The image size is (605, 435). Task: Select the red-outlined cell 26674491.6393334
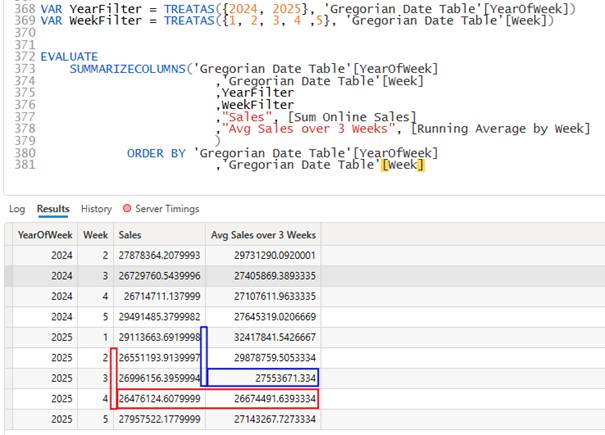point(263,400)
